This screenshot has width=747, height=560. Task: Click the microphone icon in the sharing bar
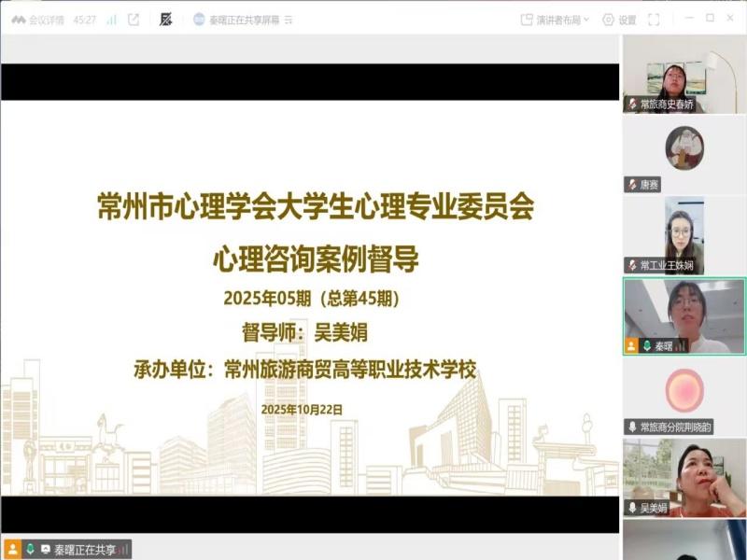tap(30, 549)
